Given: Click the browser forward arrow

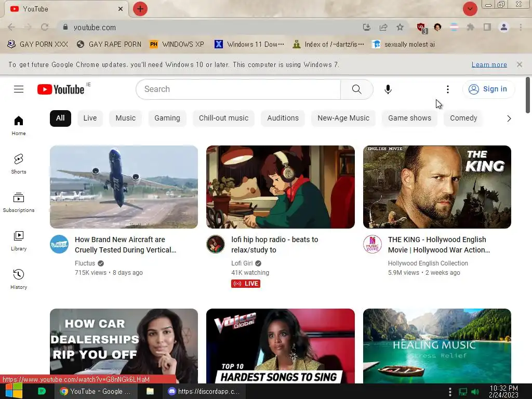Looking at the screenshot, I should 28,27.
